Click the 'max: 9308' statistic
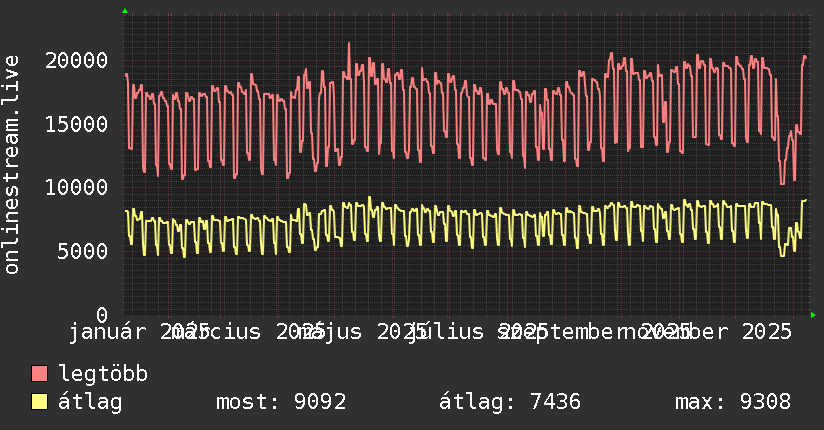Screen dimensions: 824x430 tap(733, 402)
